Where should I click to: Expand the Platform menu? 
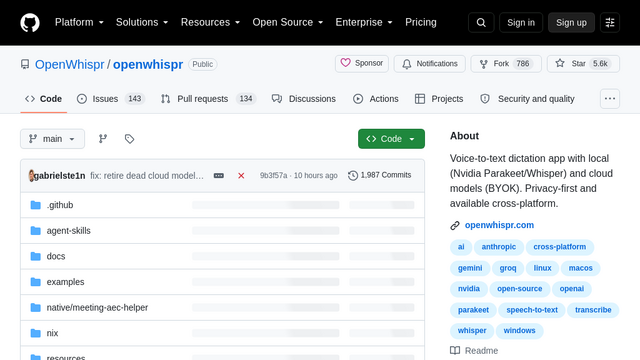tap(79, 22)
